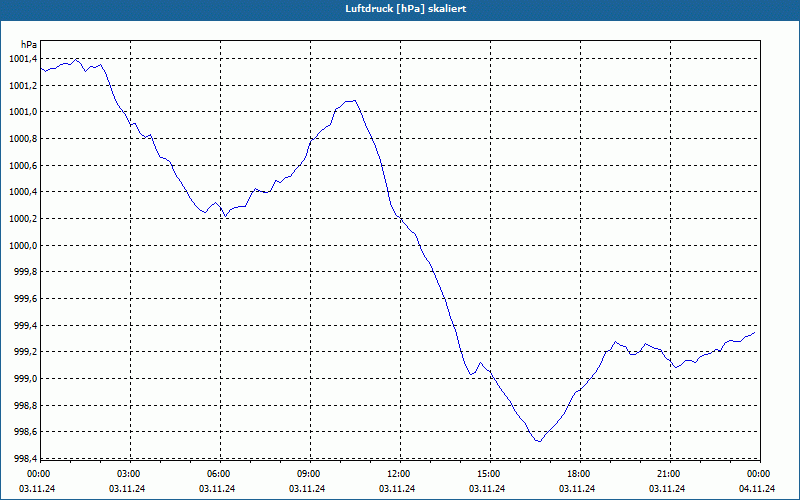Pick the y-axis value "999,0"
The height and width of the screenshot is (500, 800).
tap(25, 379)
